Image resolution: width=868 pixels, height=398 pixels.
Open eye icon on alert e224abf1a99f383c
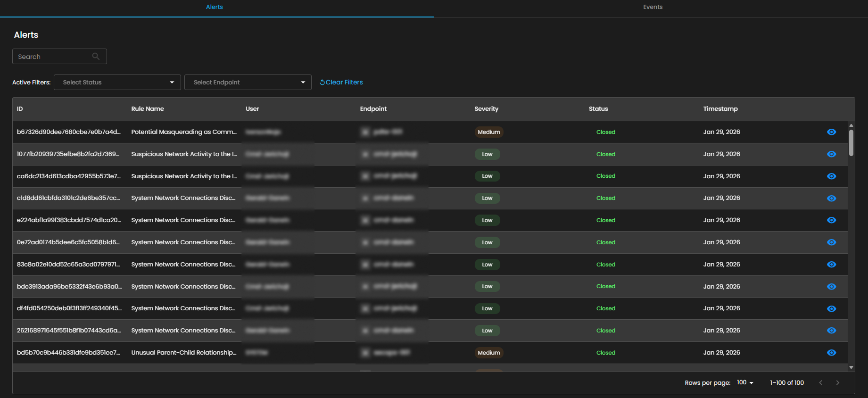pyautogui.click(x=831, y=220)
